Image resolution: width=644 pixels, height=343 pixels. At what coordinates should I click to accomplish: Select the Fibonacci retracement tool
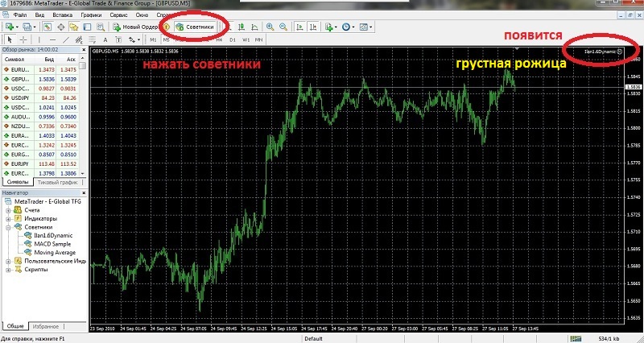tap(92, 39)
